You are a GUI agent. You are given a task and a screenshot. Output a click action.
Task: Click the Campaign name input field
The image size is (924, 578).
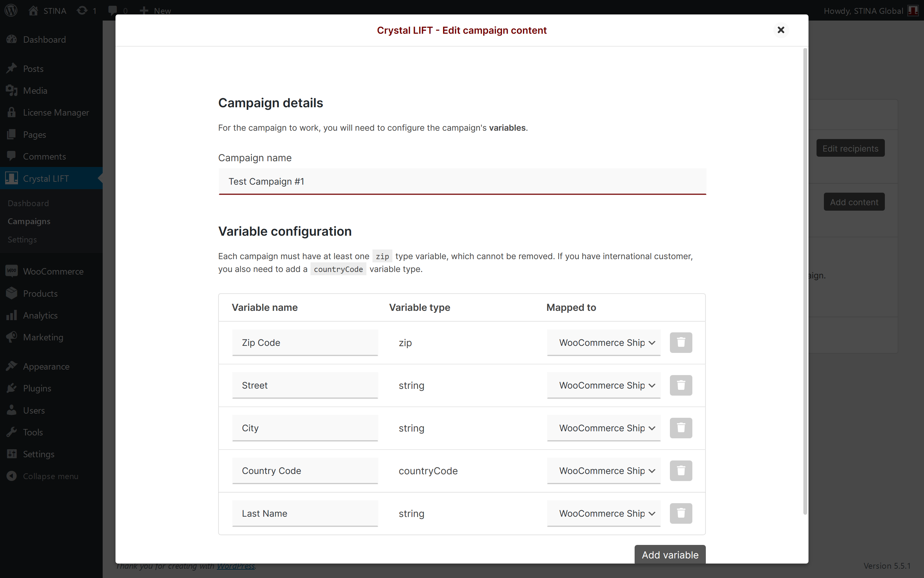pyautogui.click(x=462, y=181)
